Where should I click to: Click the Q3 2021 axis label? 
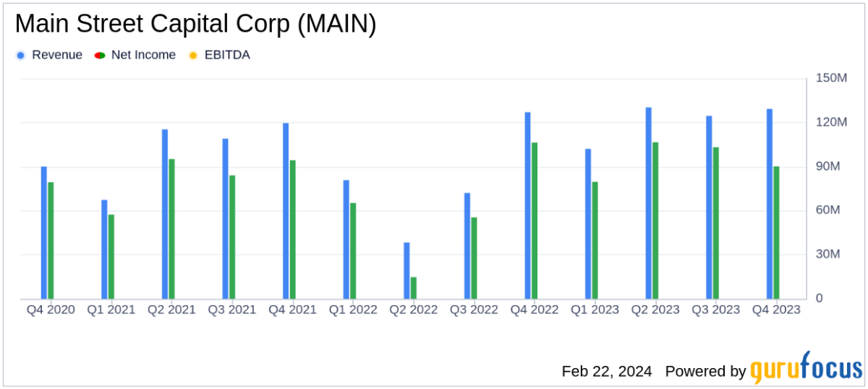pyautogui.click(x=232, y=309)
